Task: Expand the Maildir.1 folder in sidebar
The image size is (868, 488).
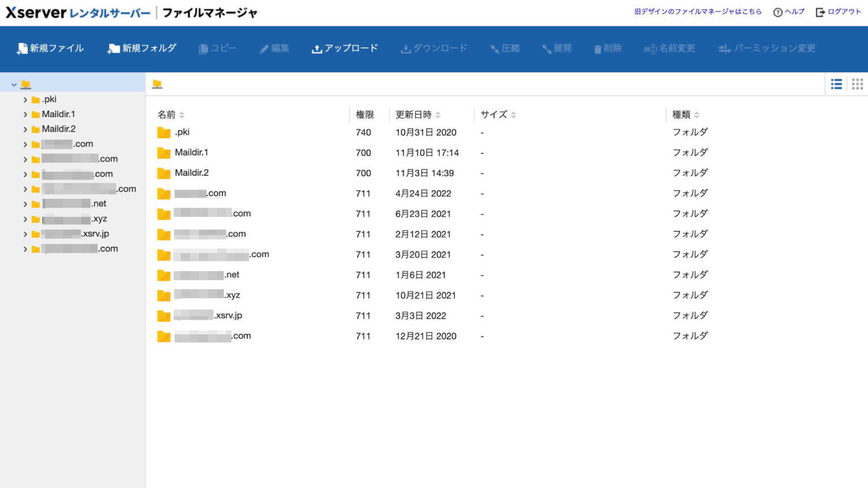Action: click(x=25, y=114)
